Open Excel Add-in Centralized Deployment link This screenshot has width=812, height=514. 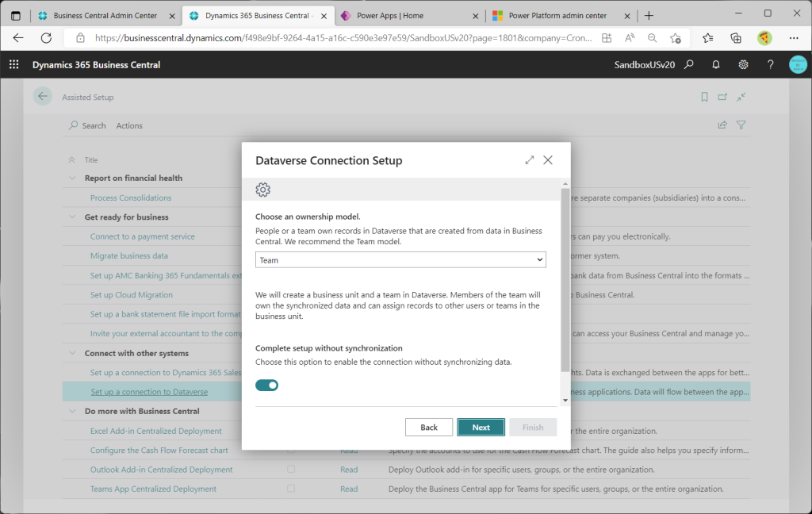(x=156, y=431)
